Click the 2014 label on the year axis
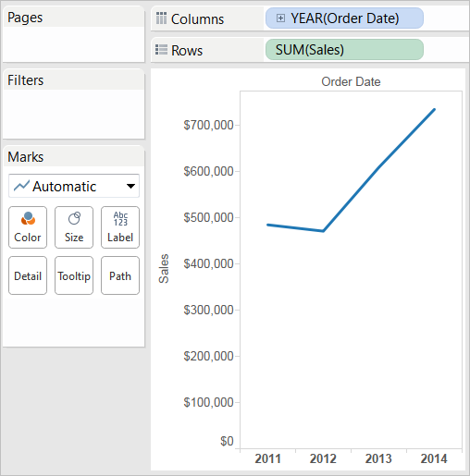This screenshot has width=470, height=476. pyautogui.click(x=434, y=458)
